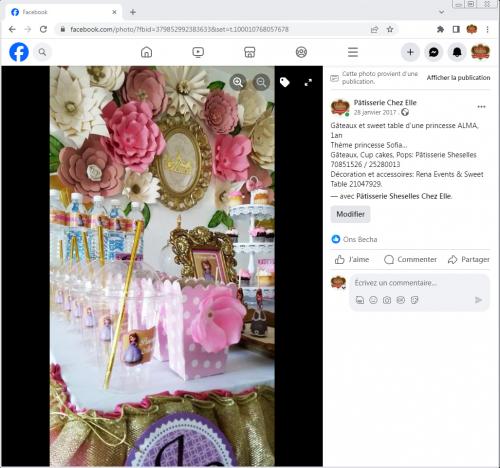Focus the Écrivez un commentaire field
The width and height of the screenshot is (500, 468).
click(x=420, y=283)
